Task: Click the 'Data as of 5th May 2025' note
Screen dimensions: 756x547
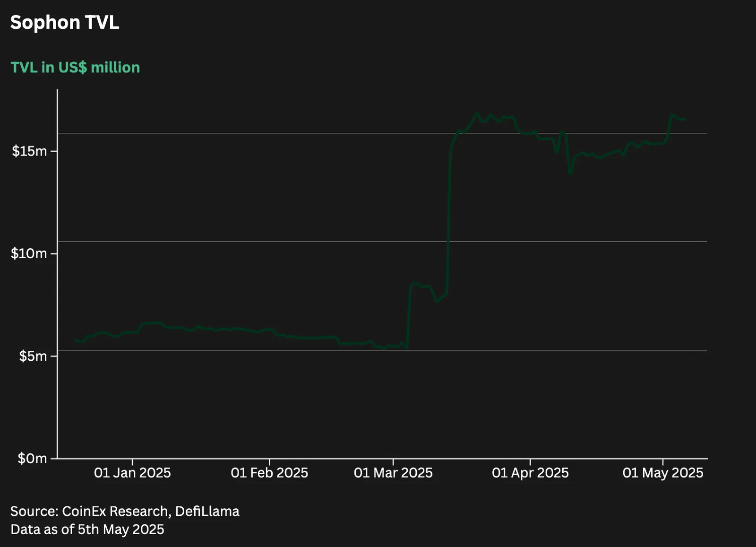Action: pos(87,529)
